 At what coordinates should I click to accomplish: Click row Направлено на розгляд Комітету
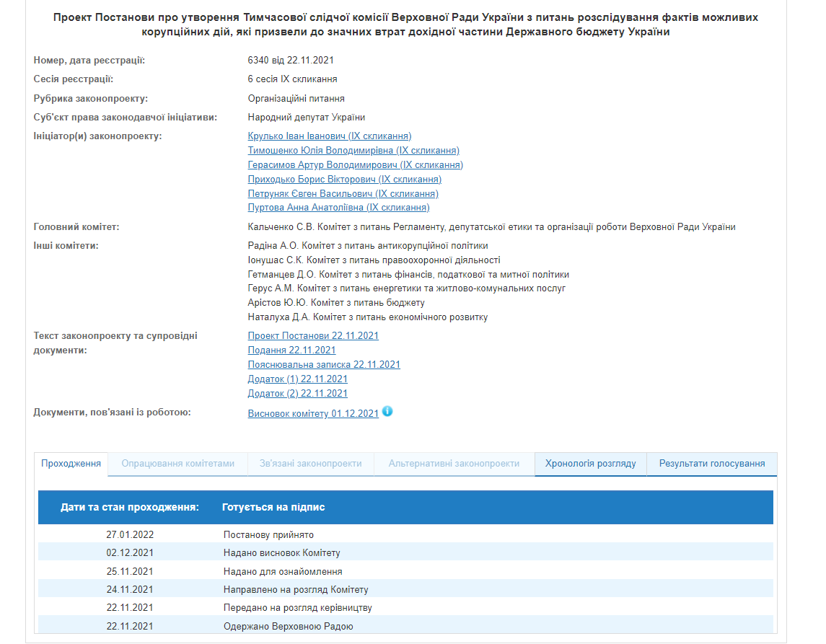point(405,589)
